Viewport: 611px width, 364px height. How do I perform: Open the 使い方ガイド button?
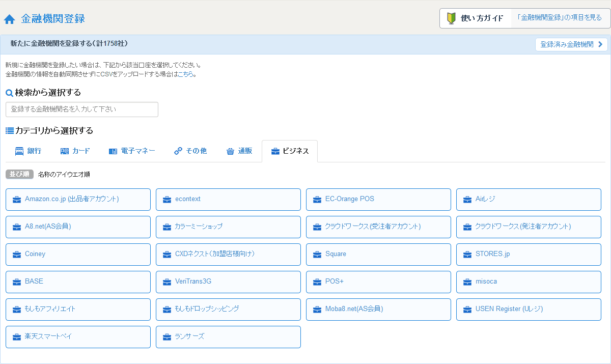pos(476,18)
